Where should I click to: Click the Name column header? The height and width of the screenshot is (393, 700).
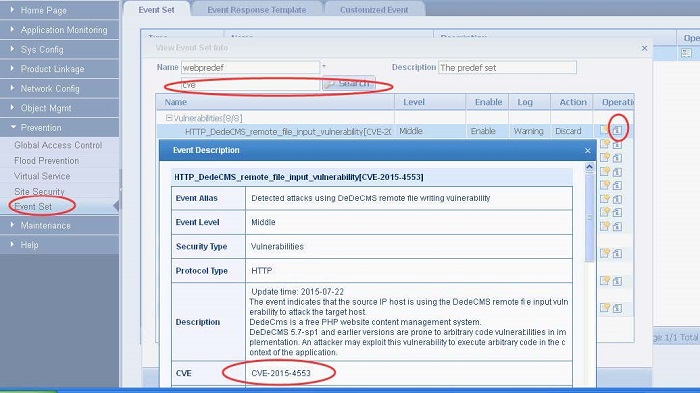tap(275, 102)
